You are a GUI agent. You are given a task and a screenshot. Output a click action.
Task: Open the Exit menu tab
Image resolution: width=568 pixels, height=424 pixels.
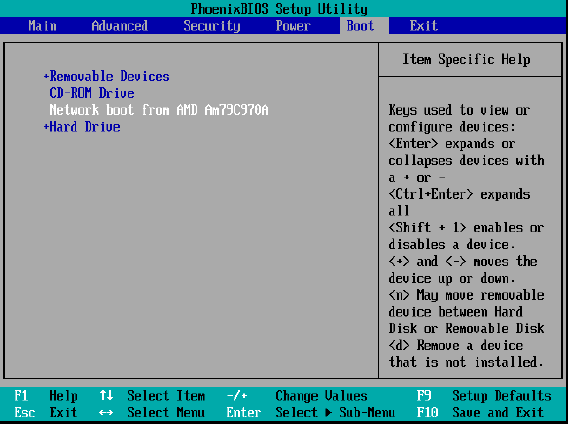pyautogui.click(x=423, y=26)
